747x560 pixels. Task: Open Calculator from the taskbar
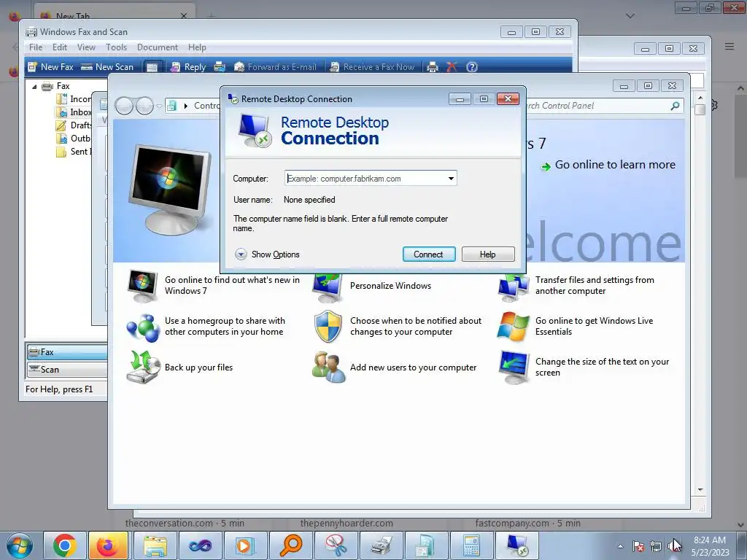[x=471, y=545]
